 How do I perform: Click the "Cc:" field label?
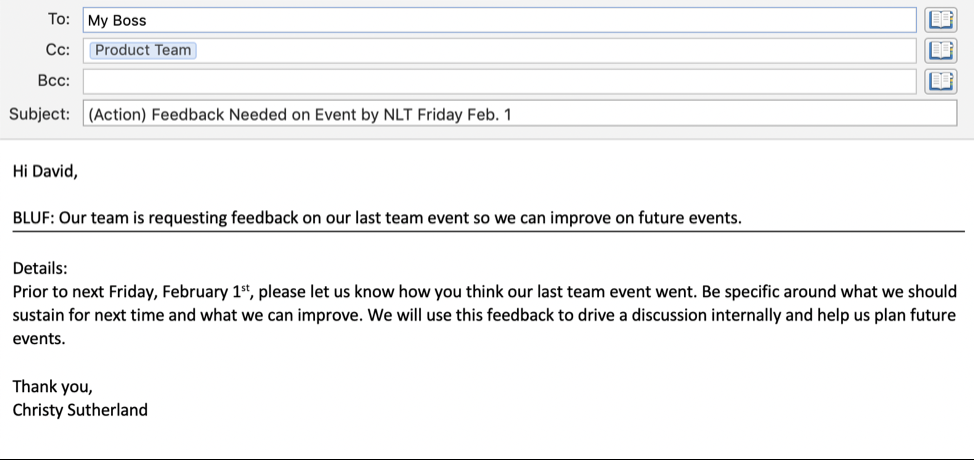coord(58,50)
